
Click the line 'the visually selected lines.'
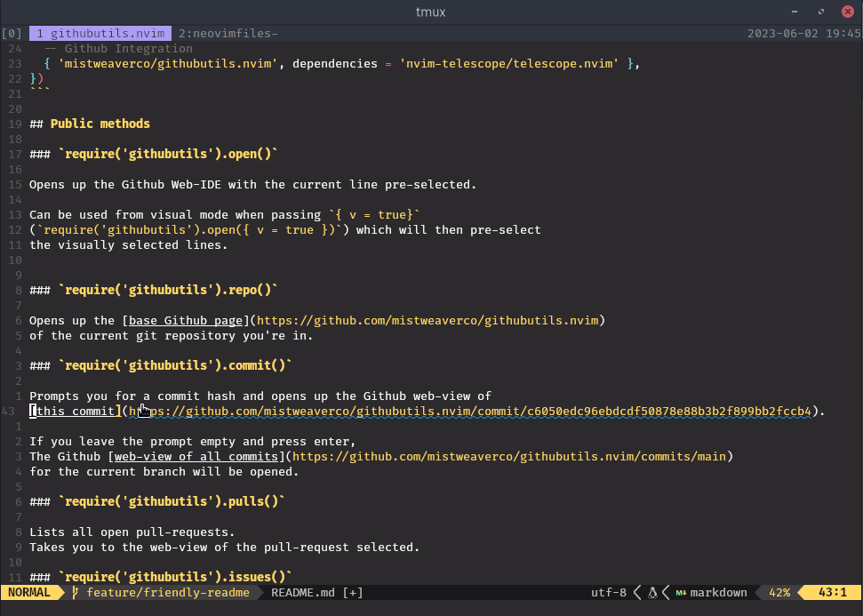click(x=128, y=245)
